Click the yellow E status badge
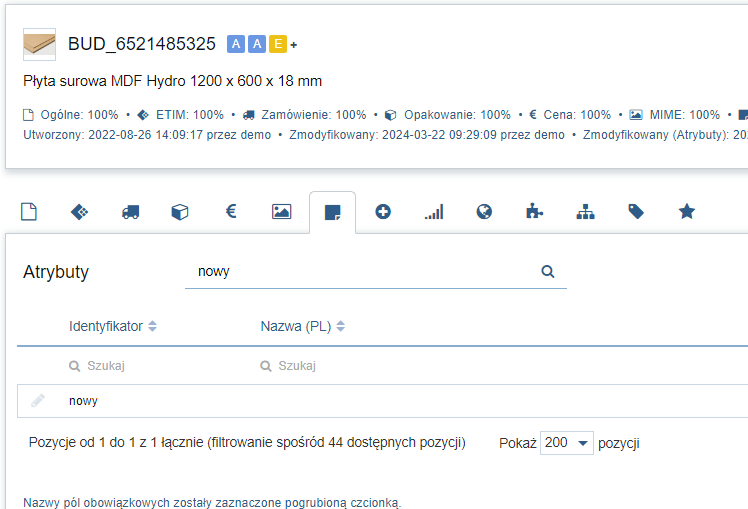The height and width of the screenshot is (509, 748). 278,44
